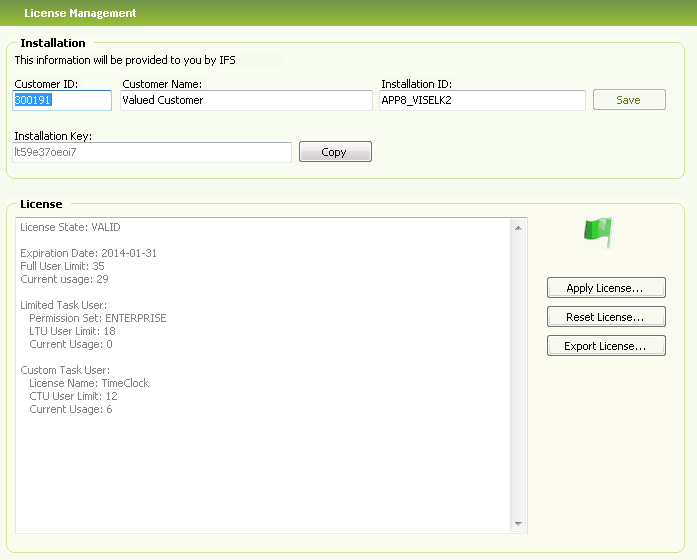
Task: Click the Full User Limit: 35 text
Action: click(x=62, y=267)
